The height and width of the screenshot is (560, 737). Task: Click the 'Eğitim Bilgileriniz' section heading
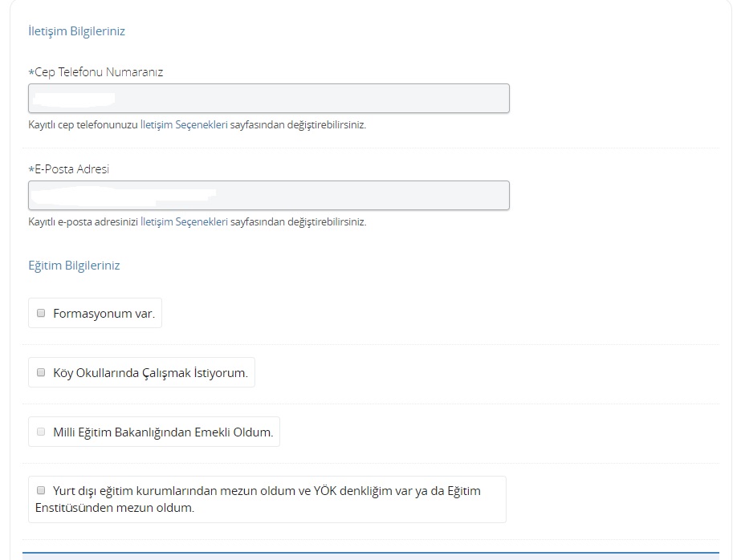pos(74,266)
